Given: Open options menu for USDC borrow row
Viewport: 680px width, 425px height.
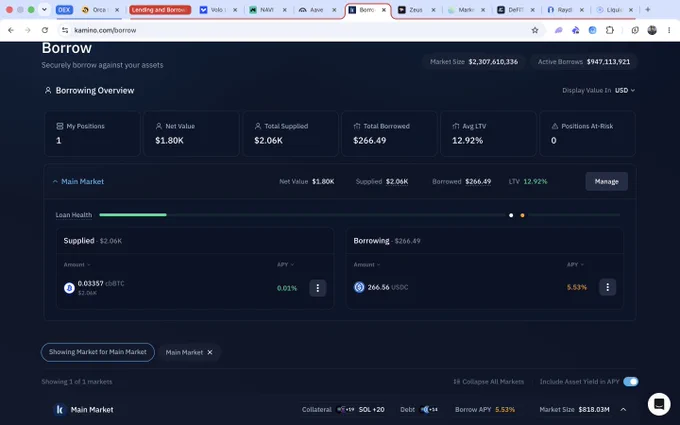Looking at the screenshot, I should (607, 287).
